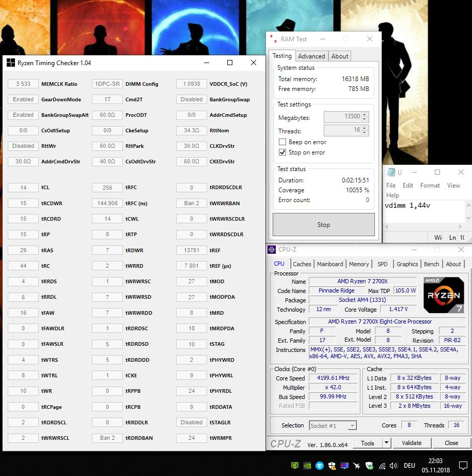The image size is (472, 476).
Task: Open the Mainboard tab in CPU-Z
Action: 330,264
